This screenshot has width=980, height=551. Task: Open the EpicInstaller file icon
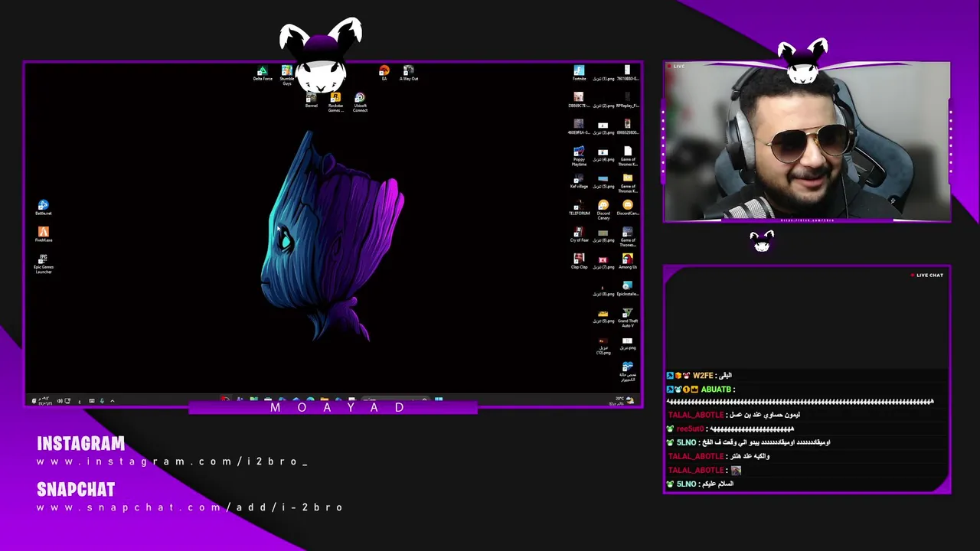point(628,289)
